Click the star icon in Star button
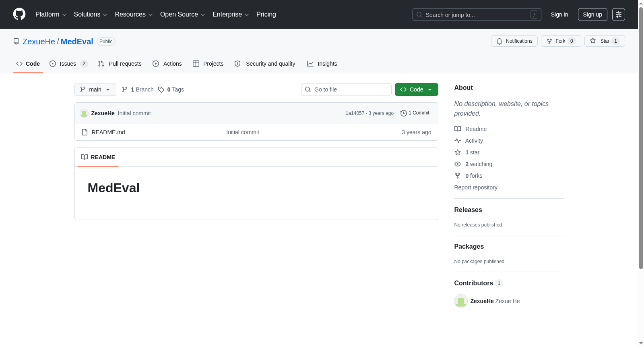The width and height of the screenshot is (644, 347). [x=593, y=41]
